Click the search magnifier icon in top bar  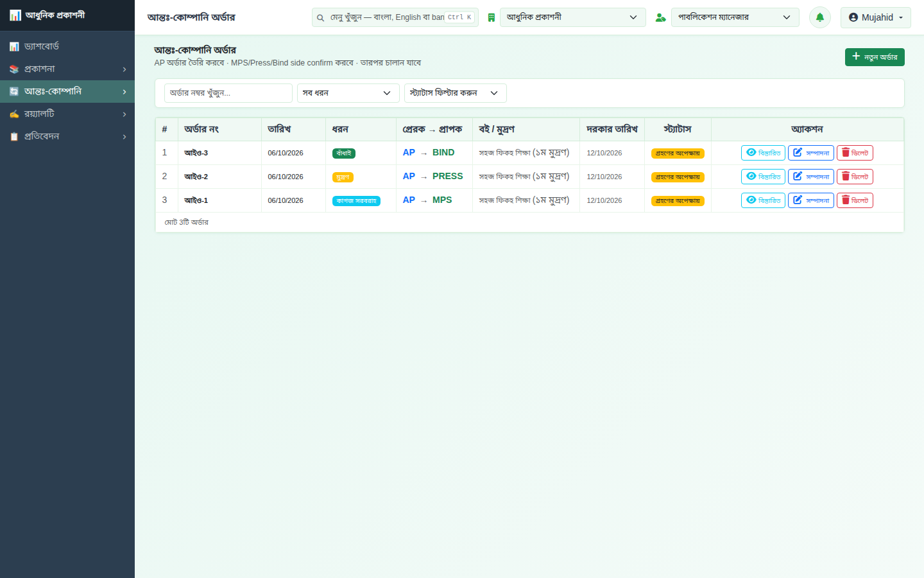320,17
